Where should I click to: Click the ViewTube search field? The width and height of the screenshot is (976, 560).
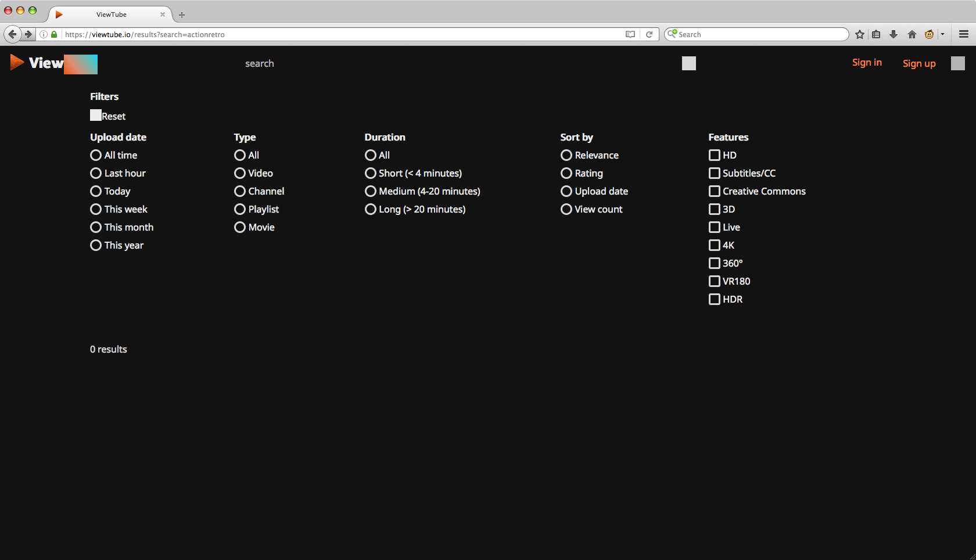[459, 63]
